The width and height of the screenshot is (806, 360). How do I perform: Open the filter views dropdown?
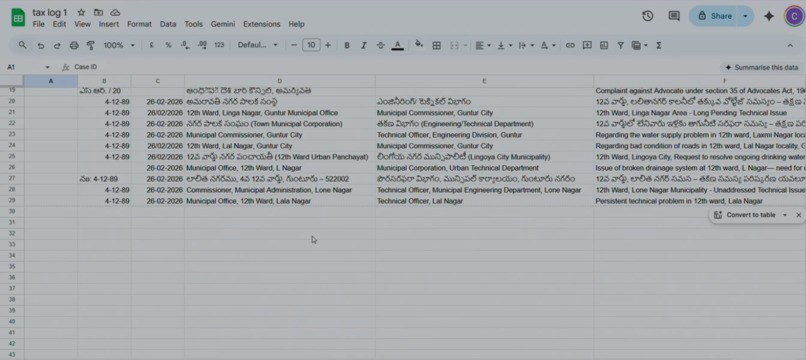coord(639,45)
